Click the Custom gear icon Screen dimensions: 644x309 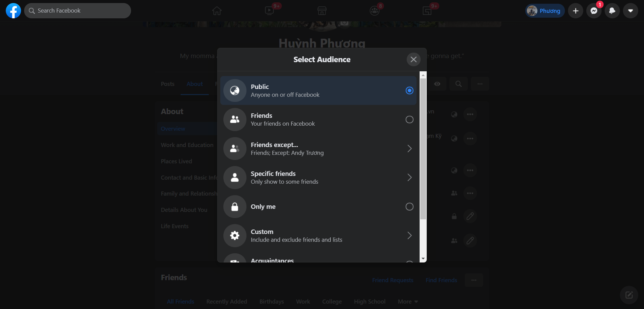235,236
